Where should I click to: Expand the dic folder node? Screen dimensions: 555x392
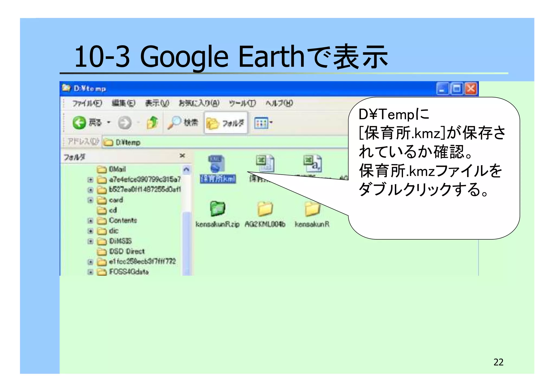(90, 231)
